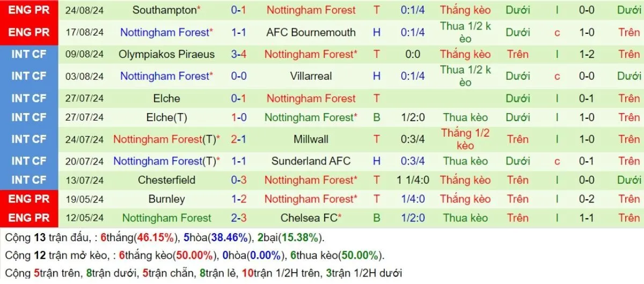Click the INT CF badge dated 09/08/24
The width and height of the screenshot is (644, 284).
[29, 54]
